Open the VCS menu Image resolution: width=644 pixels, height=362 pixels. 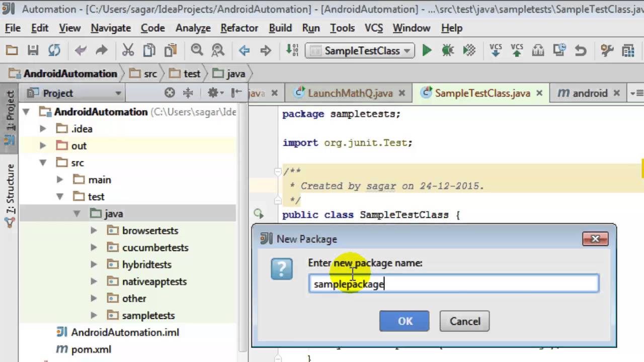coord(374,28)
